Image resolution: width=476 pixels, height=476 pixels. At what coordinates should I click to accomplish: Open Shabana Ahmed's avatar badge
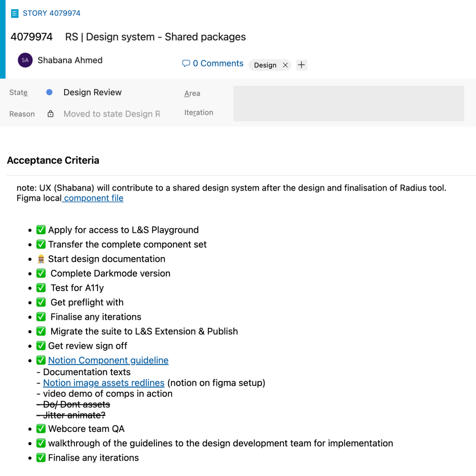[24, 60]
